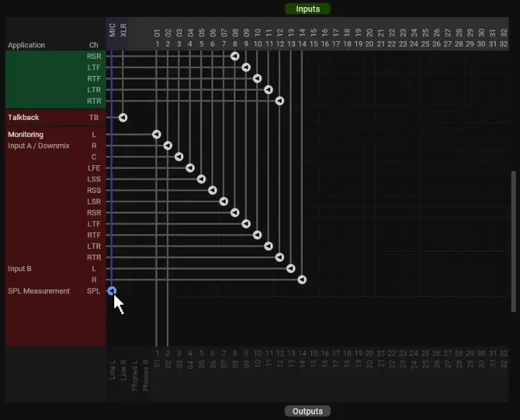Screen dimensions: 520x420
Task: Click the Talkback TB routing node on XLR
Action: tap(123, 118)
